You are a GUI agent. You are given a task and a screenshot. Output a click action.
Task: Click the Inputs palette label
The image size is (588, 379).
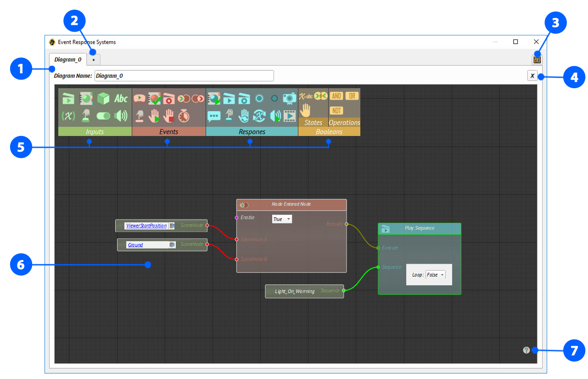(x=95, y=131)
